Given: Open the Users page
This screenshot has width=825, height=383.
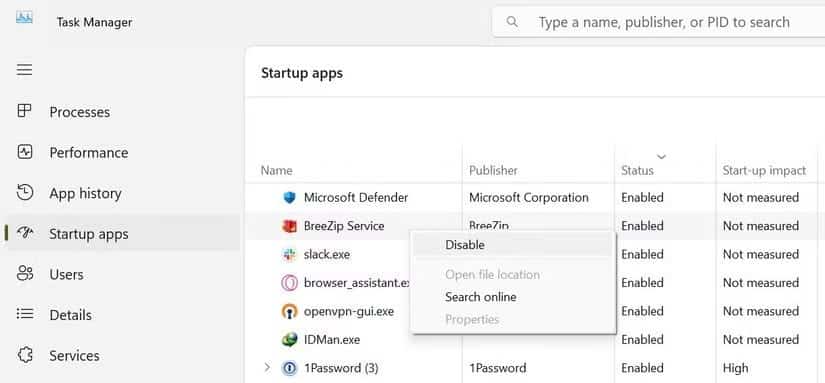Looking at the screenshot, I should pos(66,275).
